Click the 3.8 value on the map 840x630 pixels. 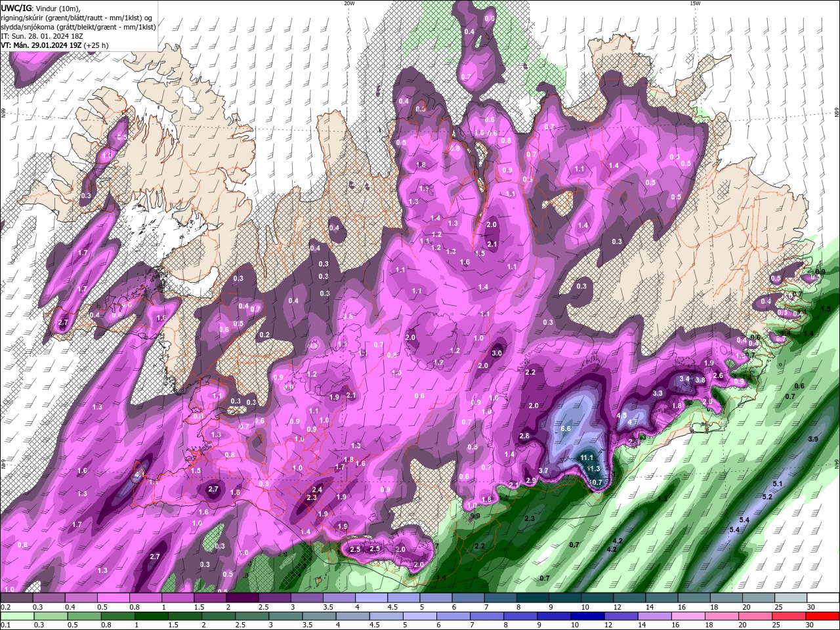pos(700,380)
